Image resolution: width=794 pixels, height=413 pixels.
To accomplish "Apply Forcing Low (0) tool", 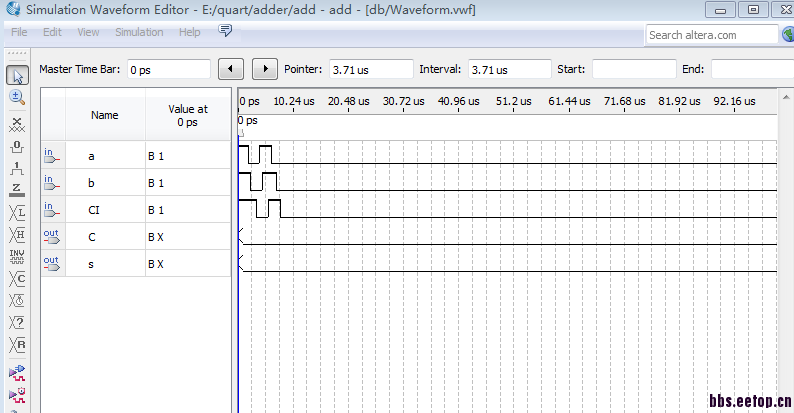I will [17, 147].
